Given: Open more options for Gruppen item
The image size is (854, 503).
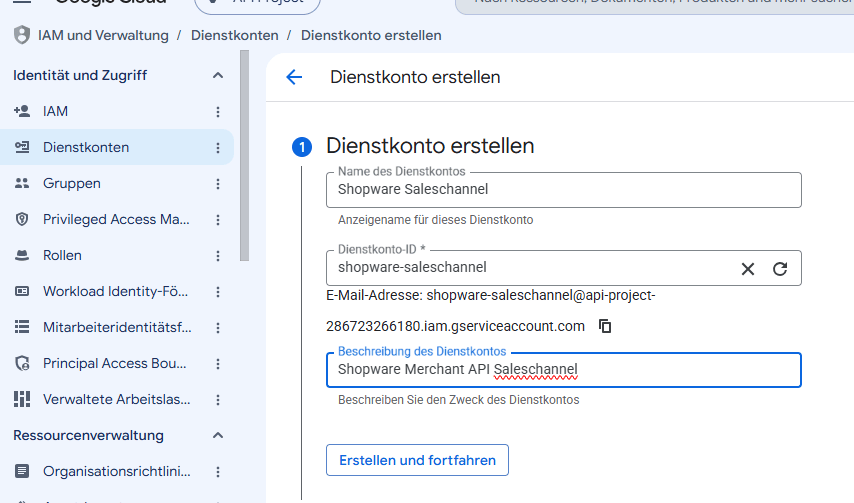Looking at the screenshot, I should click(218, 183).
